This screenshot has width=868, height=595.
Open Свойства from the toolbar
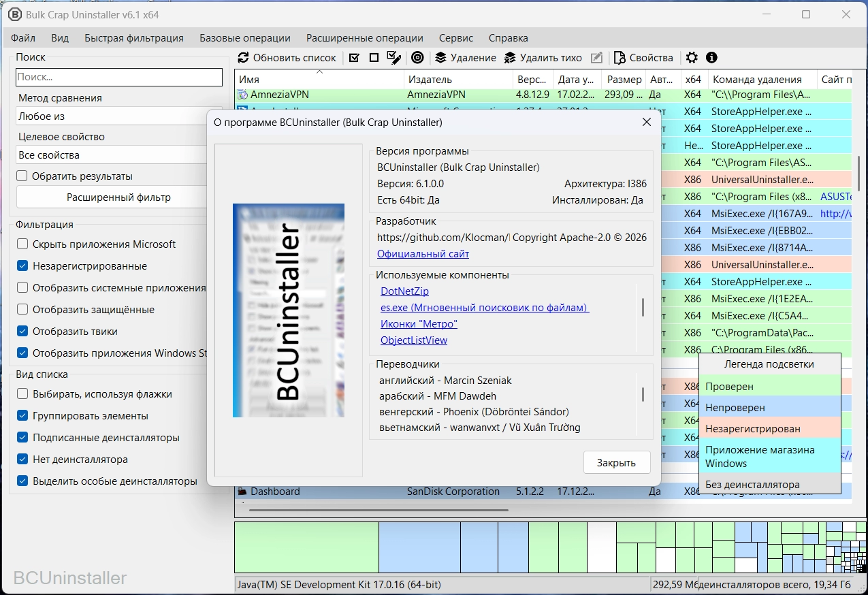pyautogui.click(x=643, y=58)
